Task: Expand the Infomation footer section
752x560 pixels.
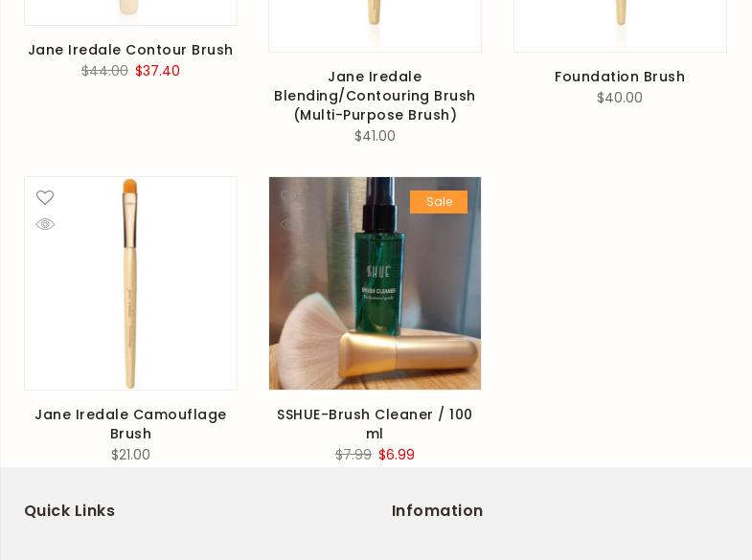Action: [437, 511]
